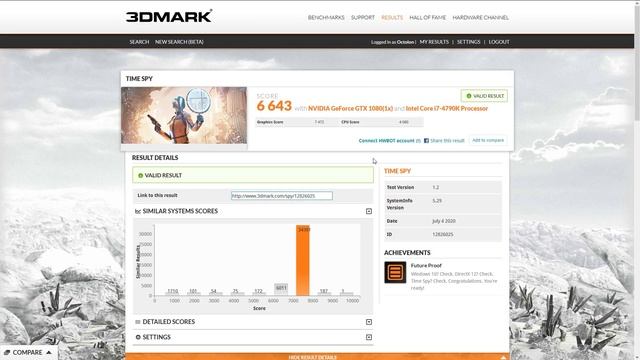Click the Valid Result badge near score
Screen dimensions: 640x360
pyautogui.click(x=484, y=96)
